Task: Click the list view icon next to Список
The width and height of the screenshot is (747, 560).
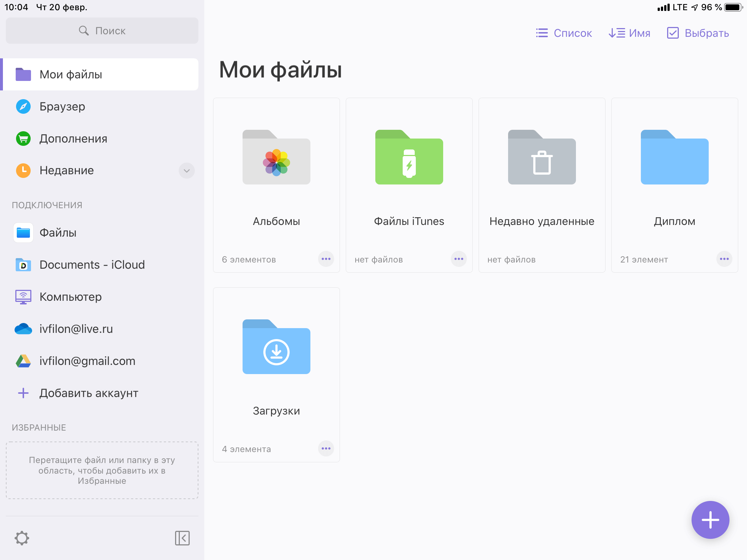Action: 542,33
